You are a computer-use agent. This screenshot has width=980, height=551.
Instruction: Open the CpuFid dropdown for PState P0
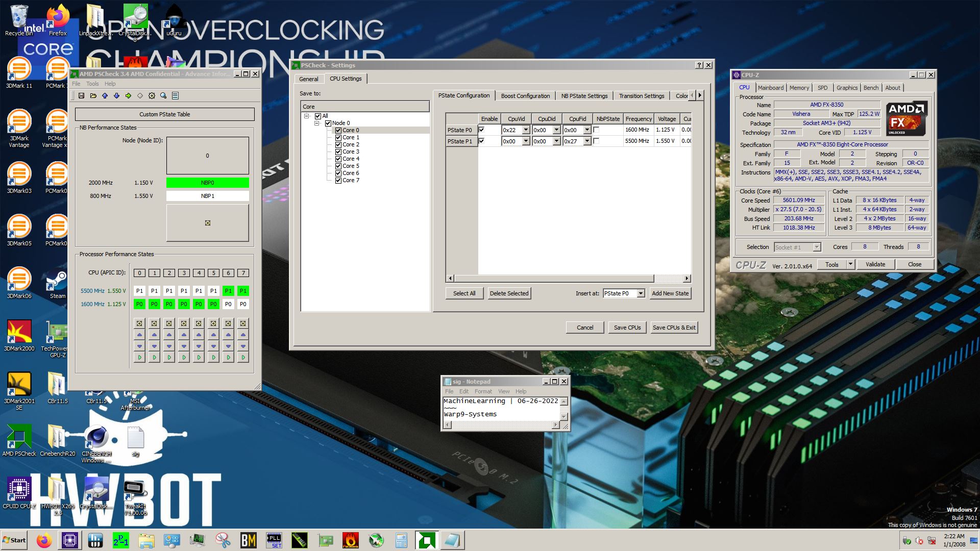(x=587, y=130)
